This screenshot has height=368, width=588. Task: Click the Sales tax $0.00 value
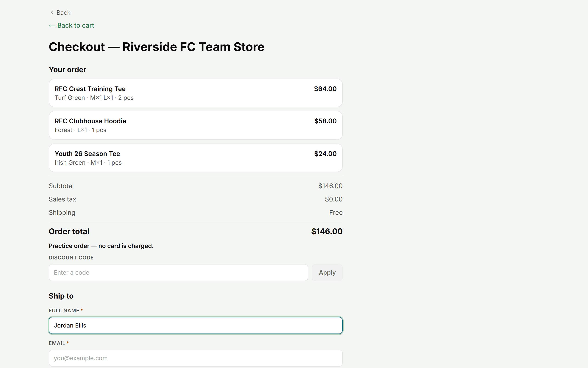click(334, 199)
